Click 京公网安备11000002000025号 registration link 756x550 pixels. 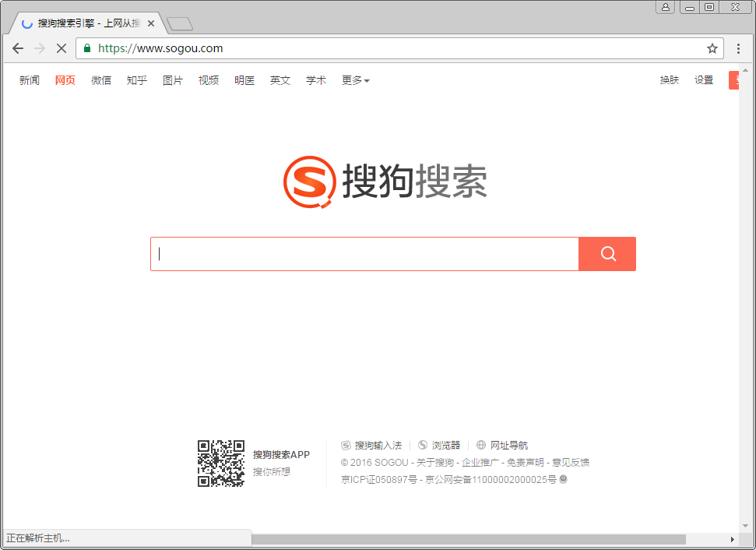[x=491, y=480]
